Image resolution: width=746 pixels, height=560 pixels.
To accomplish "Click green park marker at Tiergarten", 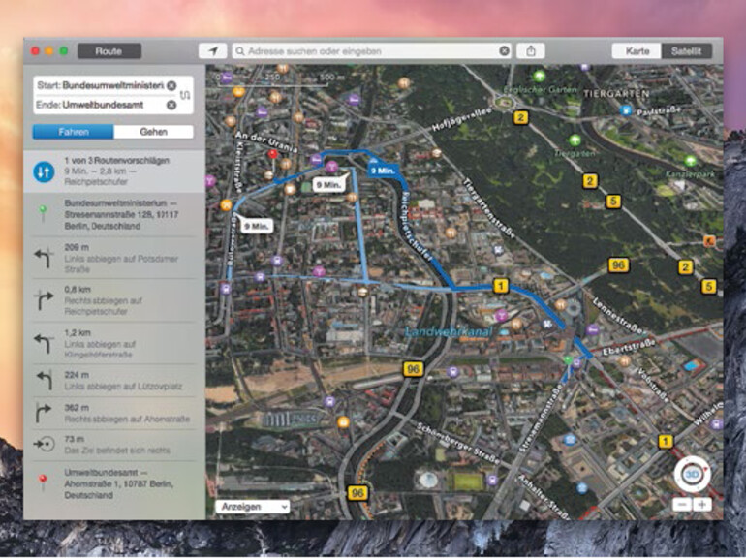I will tap(575, 140).
